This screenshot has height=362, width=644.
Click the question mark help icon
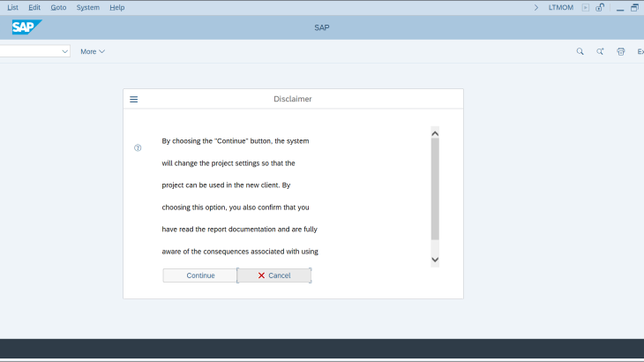click(138, 147)
